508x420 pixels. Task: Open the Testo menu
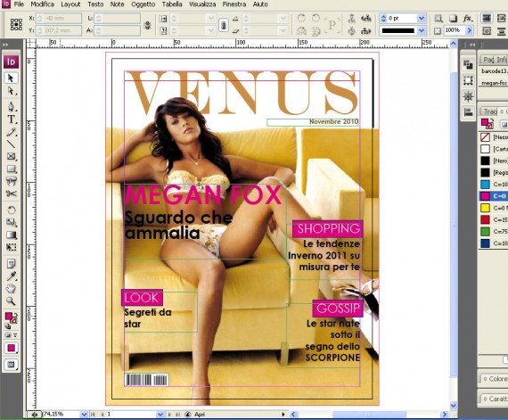95,4
